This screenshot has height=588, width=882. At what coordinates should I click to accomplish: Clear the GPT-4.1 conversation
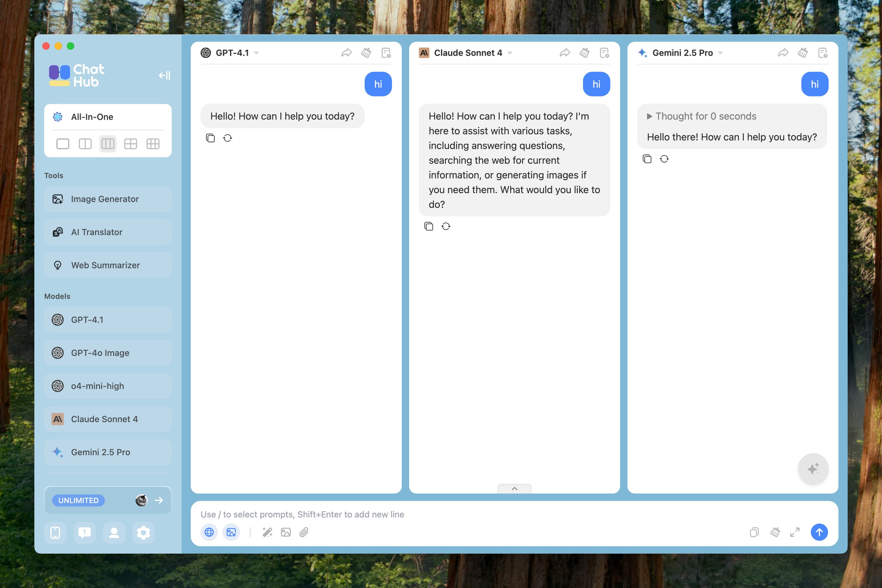[x=366, y=53]
